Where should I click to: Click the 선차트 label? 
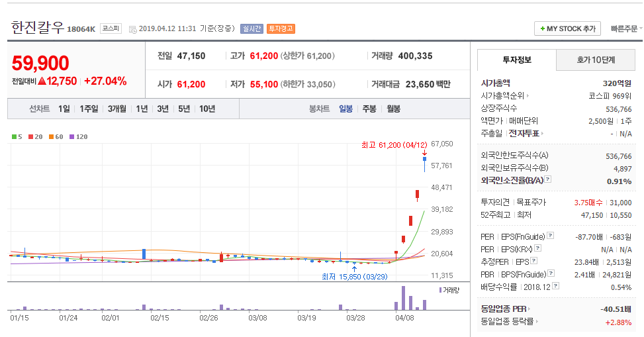[x=40, y=109]
